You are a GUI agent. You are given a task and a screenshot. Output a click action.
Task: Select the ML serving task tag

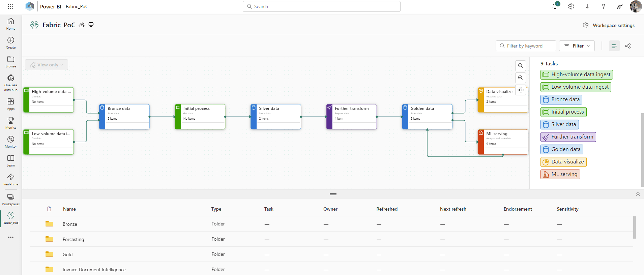[560, 174]
